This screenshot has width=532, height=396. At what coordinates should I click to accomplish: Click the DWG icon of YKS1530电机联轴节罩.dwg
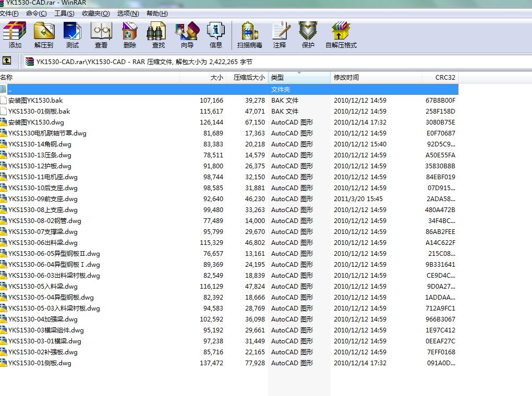[4, 133]
